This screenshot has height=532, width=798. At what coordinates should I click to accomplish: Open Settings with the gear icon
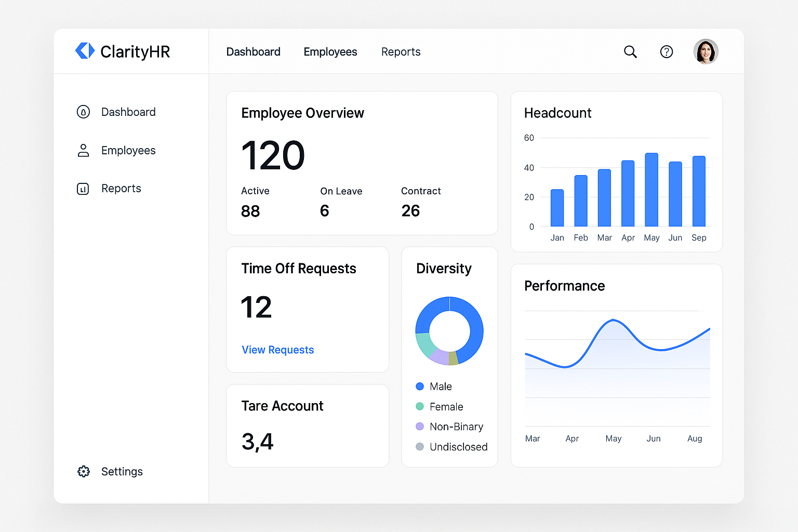[84, 471]
